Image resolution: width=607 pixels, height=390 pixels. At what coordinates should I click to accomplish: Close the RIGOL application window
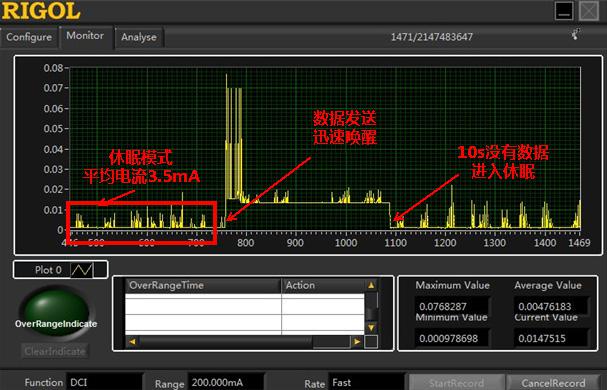[589, 11]
